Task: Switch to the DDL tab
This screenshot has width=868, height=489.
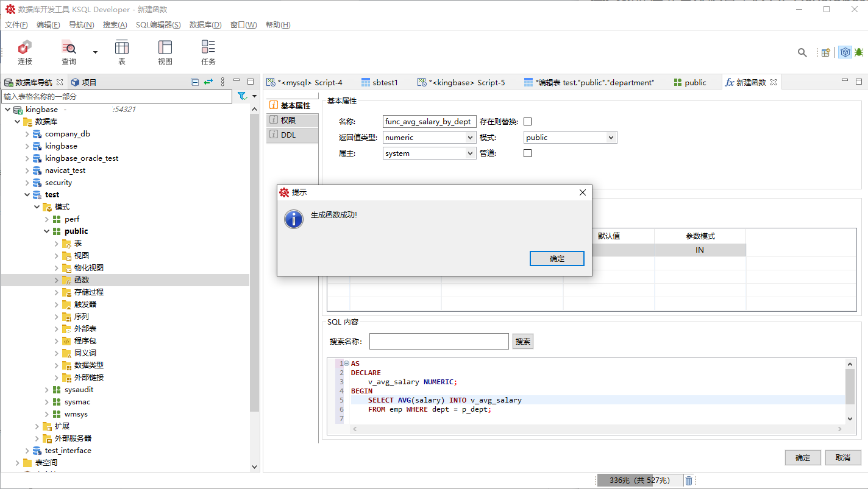Action: (x=288, y=135)
